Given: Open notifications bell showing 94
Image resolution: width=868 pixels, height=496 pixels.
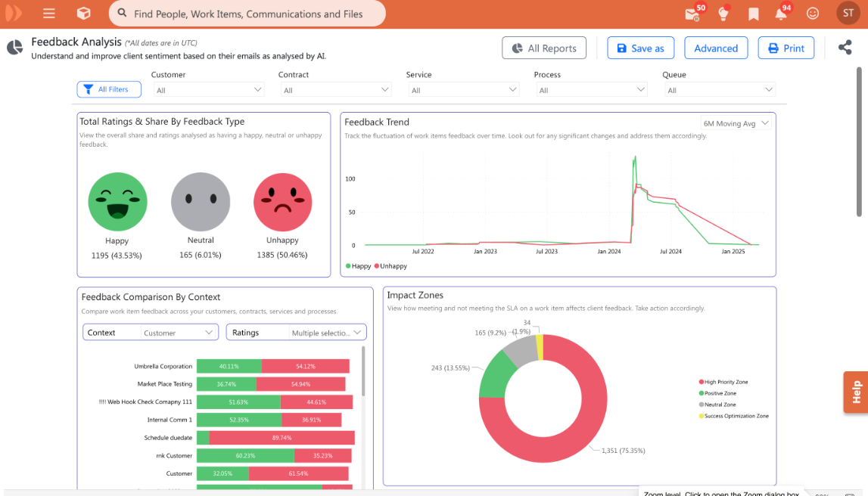Looking at the screenshot, I should click(781, 14).
